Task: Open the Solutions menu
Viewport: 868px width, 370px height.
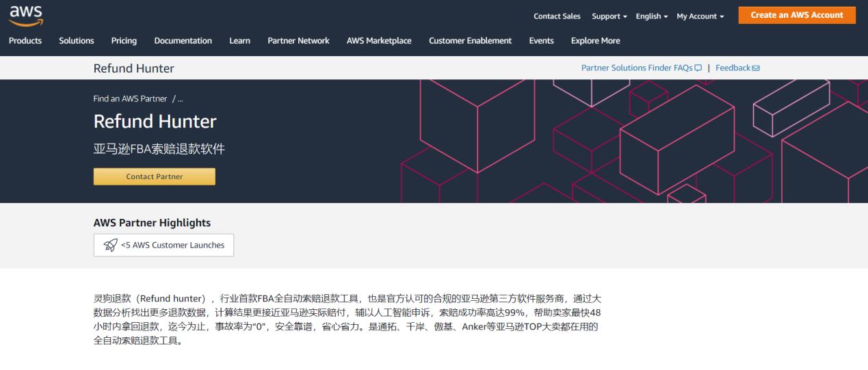Action: click(x=77, y=41)
